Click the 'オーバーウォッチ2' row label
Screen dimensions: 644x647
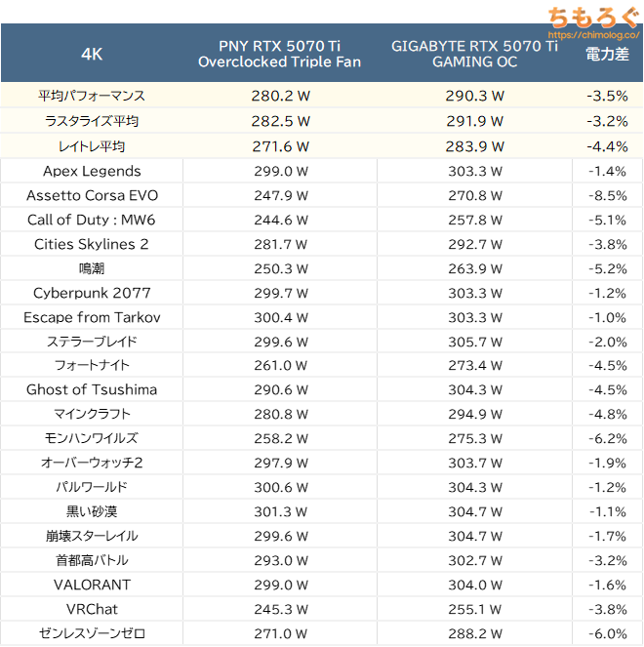pyautogui.click(x=92, y=463)
